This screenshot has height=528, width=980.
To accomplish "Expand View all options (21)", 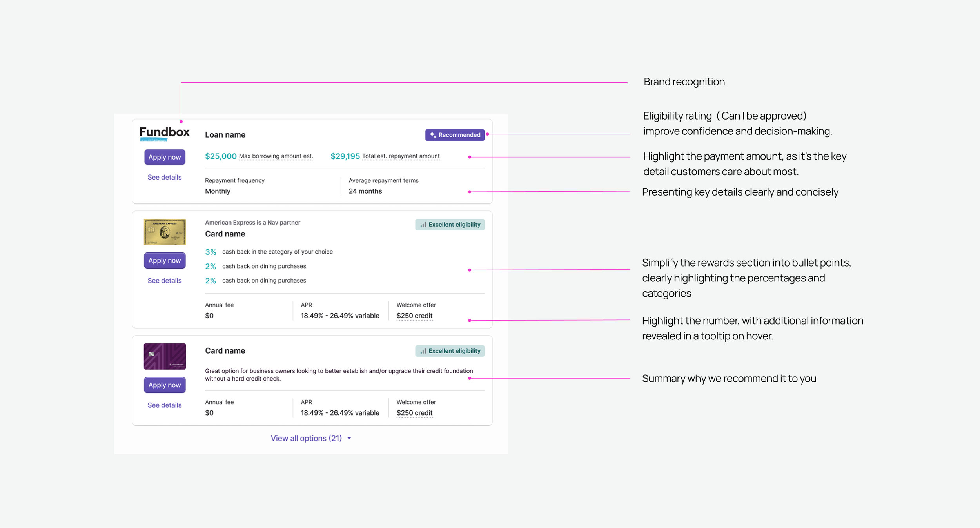I will point(306,438).
